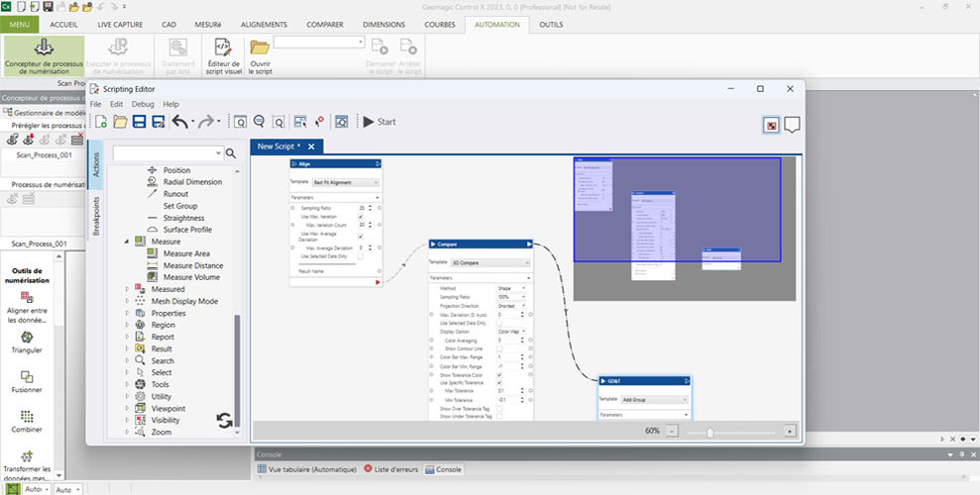Select the Fusionner tool
Image resolution: width=980 pixels, height=495 pixels.
click(27, 382)
